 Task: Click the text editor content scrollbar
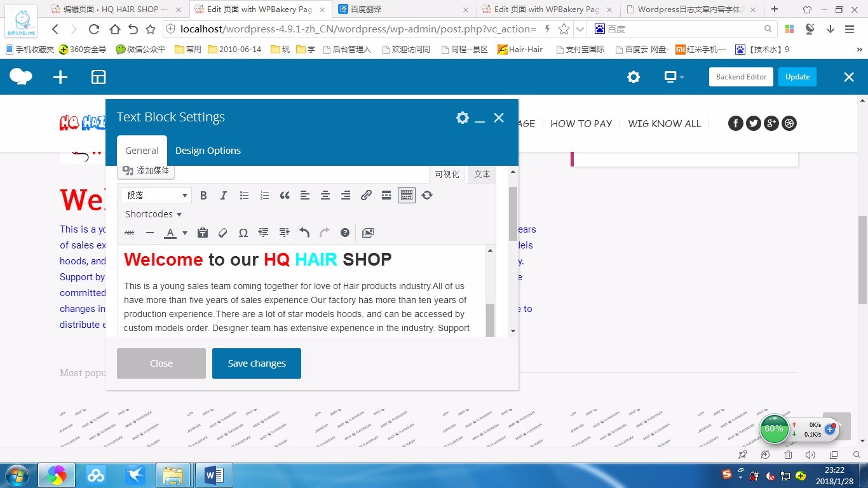pos(490,320)
